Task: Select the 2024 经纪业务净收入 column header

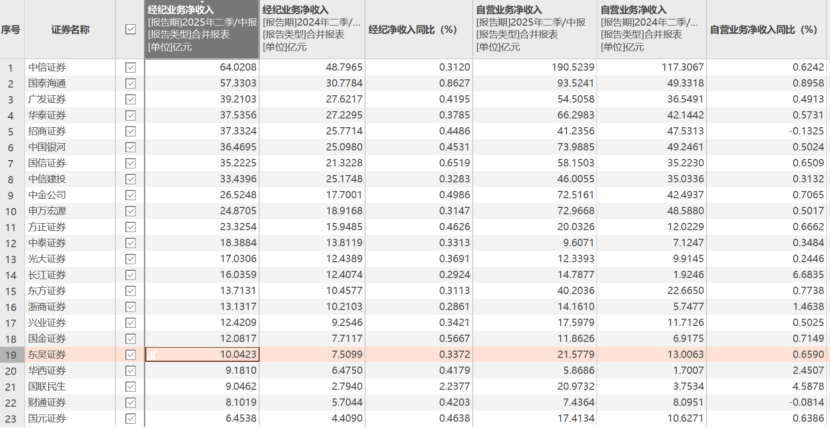Action: coord(312,29)
